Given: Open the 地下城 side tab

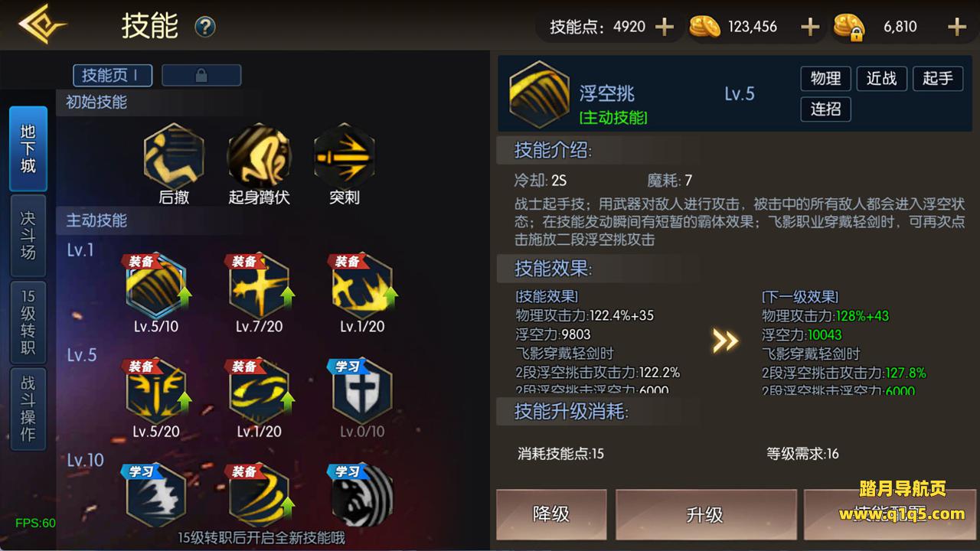Looking at the screenshot, I should (28, 148).
